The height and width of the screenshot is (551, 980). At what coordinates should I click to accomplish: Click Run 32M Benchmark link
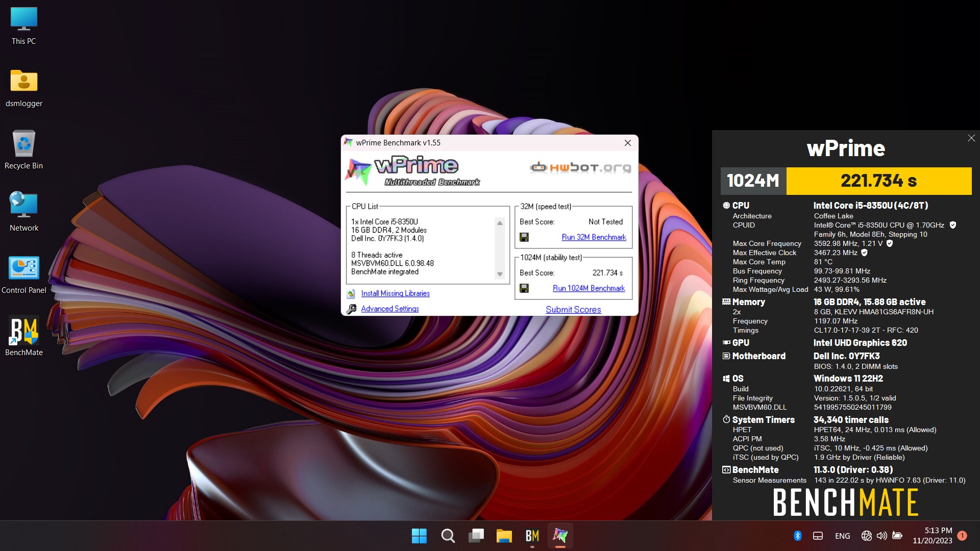coord(594,237)
